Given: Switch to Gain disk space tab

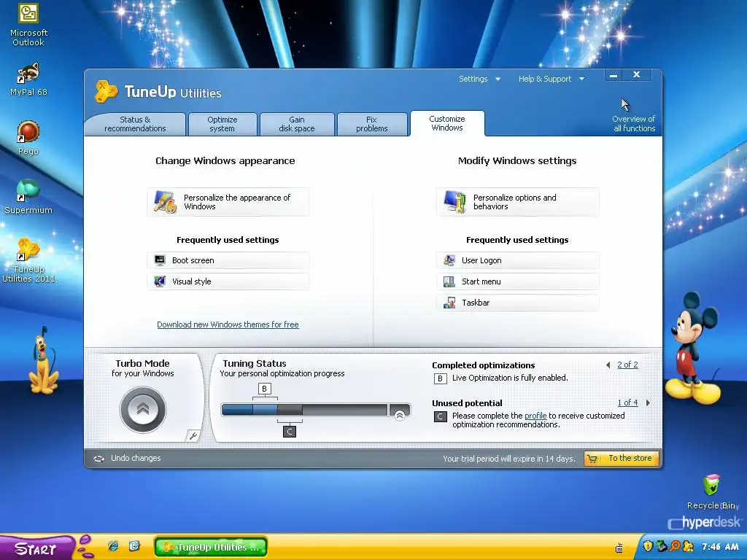Looking at the screenshot, I should click(x=297, y=124).
